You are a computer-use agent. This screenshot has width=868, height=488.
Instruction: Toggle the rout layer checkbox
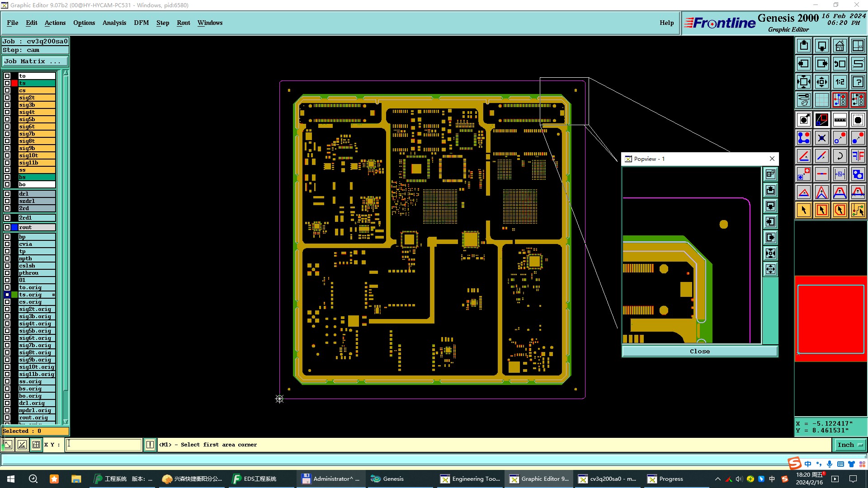[x=7, y=227]
